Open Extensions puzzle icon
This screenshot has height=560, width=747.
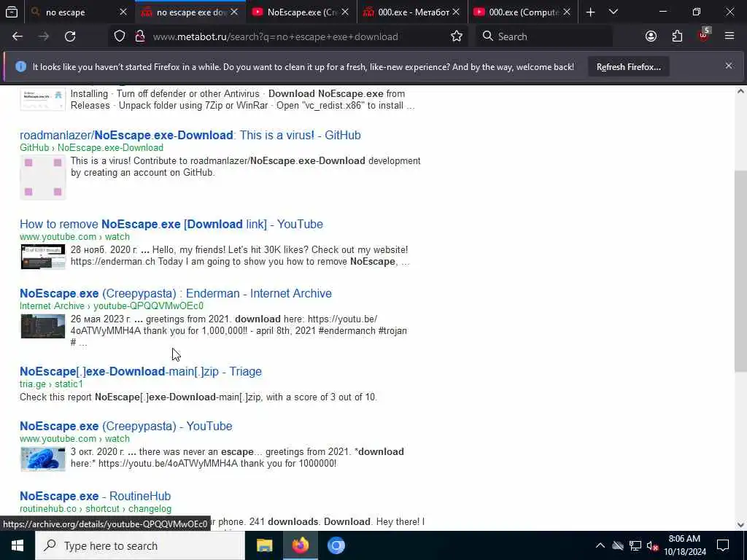coord(677,36)
